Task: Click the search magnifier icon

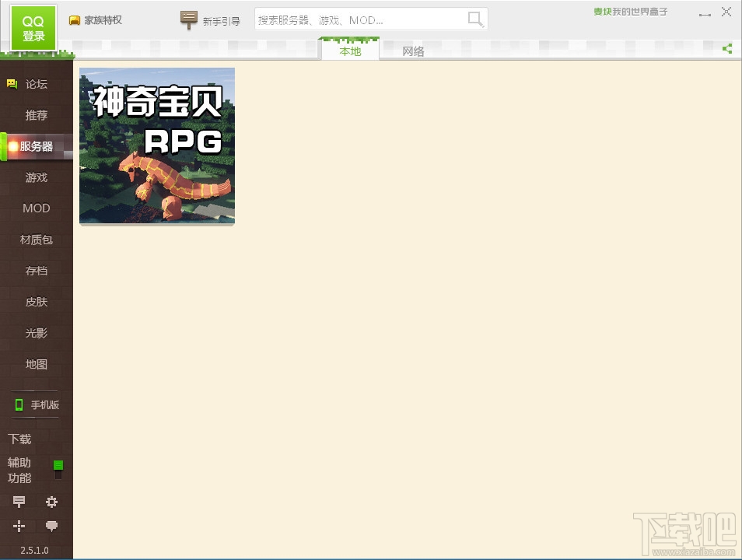Action: 474,19
